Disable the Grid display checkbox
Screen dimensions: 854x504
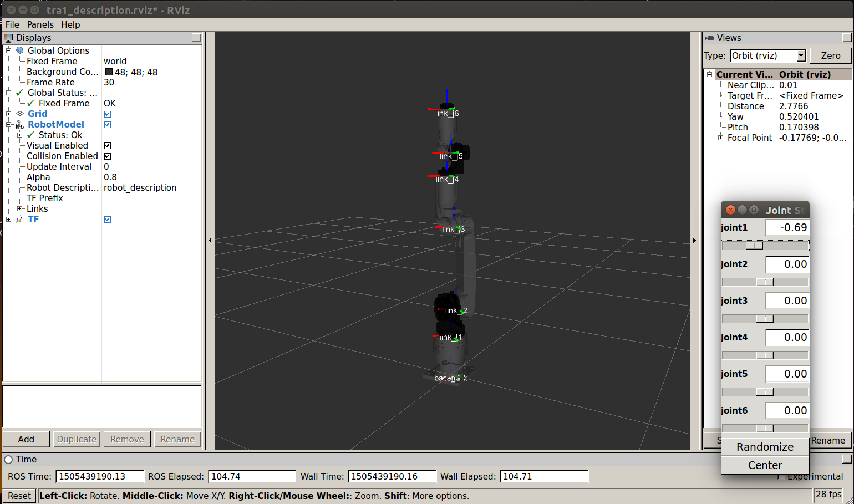click(108, 114)
